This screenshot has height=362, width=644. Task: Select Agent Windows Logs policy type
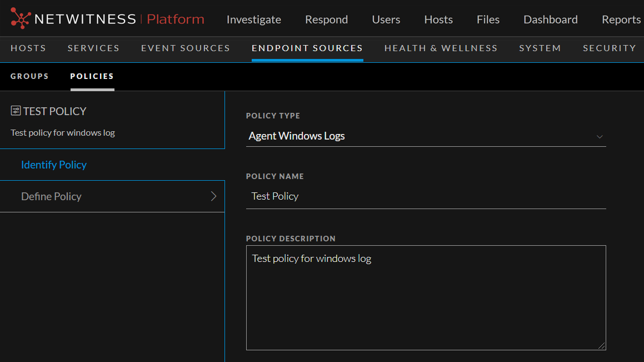[297, 136]
